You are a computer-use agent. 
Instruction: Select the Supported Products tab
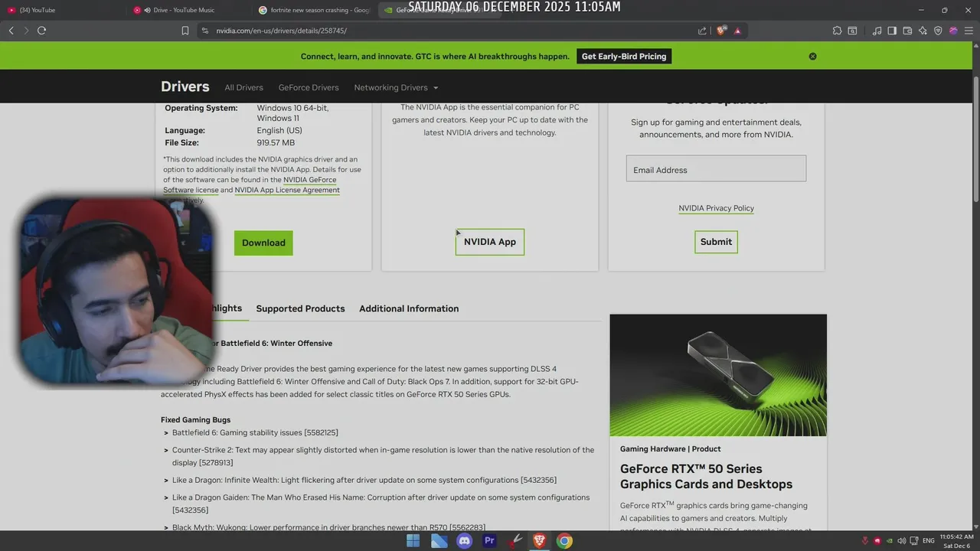(x=300, y=308)
